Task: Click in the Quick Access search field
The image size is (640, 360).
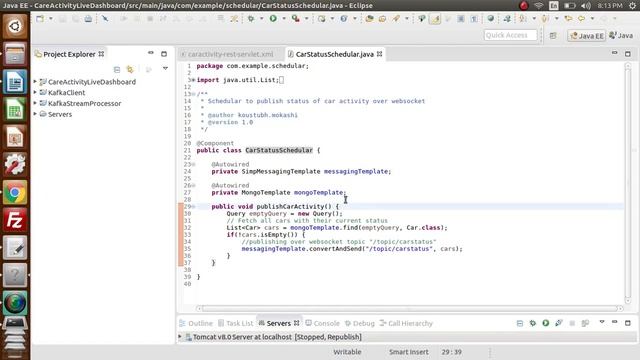Action: (510, 36)
